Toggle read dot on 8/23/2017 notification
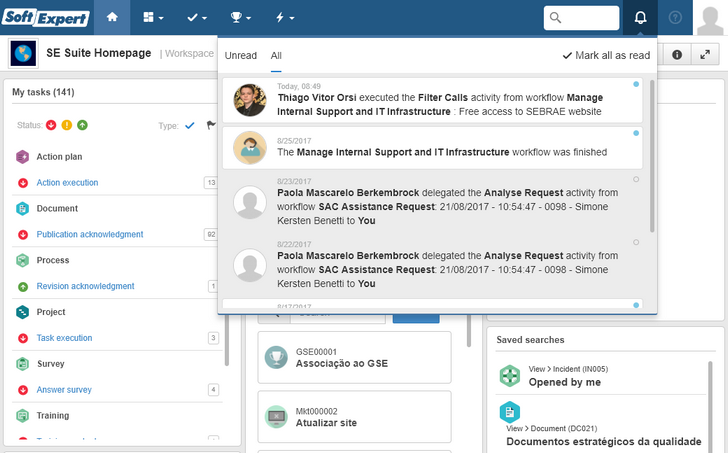728x453 pixels. click(x=636, y=179)
